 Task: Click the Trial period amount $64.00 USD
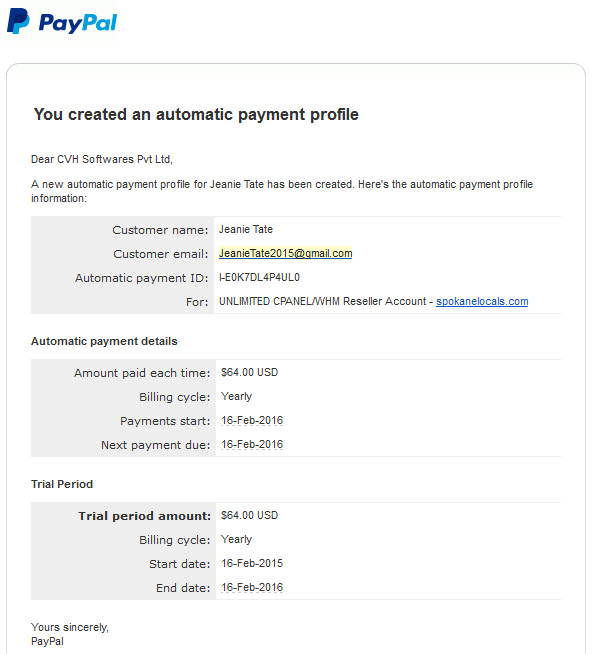249,515
